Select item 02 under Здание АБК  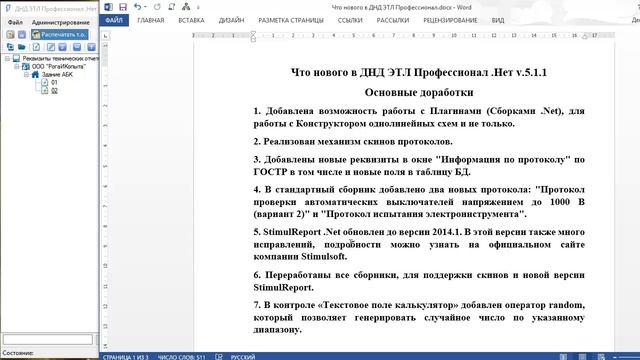pyautogui.click(x=54, y=91)
